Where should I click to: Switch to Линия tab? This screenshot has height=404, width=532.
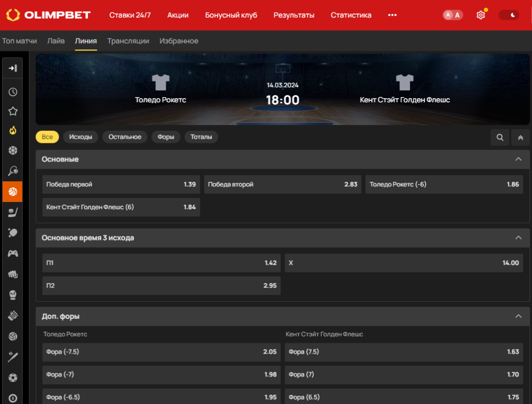(86, 41)
